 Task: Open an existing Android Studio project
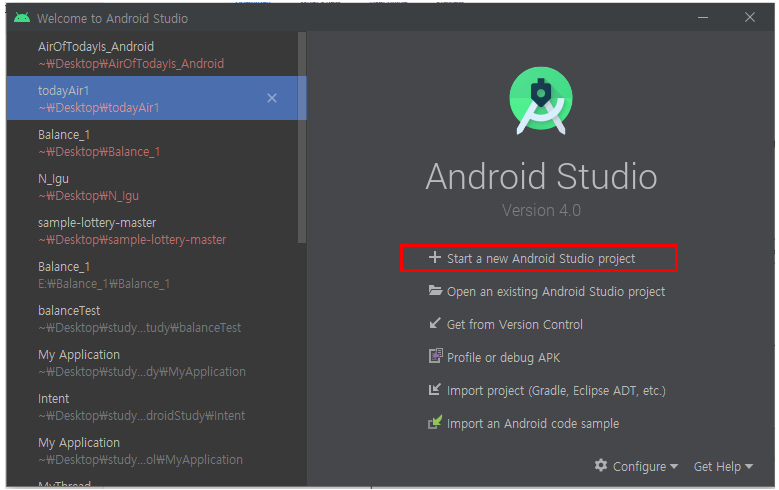tap(546, 292)
